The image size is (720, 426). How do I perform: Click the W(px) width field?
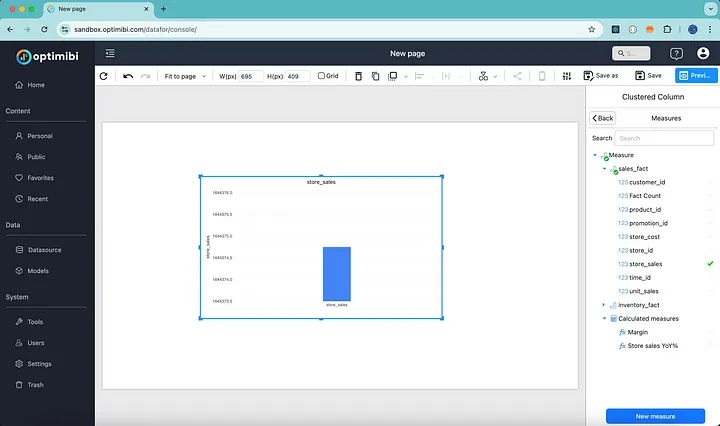point(251,76)
